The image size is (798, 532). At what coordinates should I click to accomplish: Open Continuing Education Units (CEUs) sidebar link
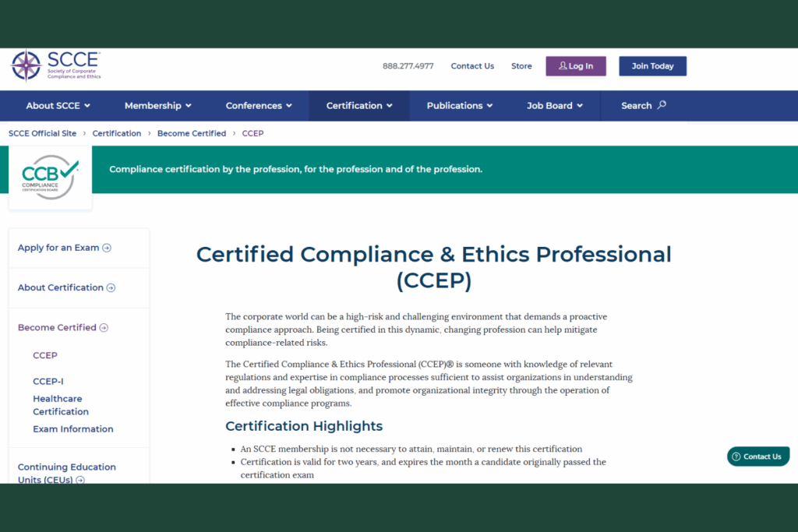pos(67,473)
